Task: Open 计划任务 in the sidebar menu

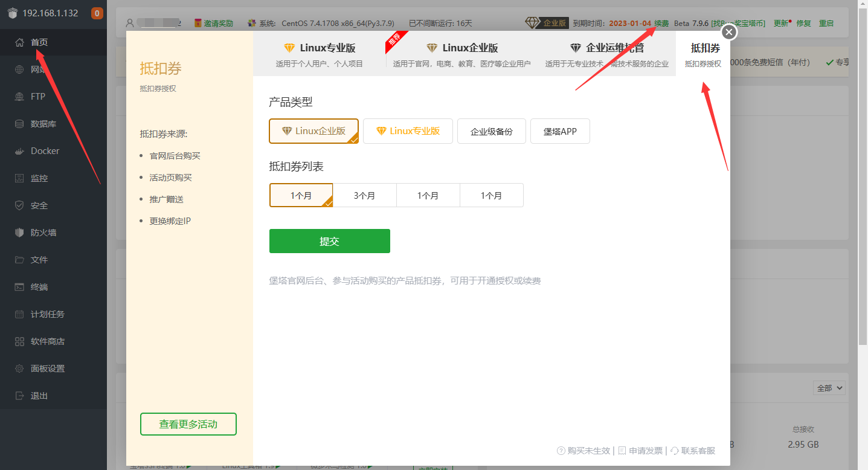Action: coord(53,314)
